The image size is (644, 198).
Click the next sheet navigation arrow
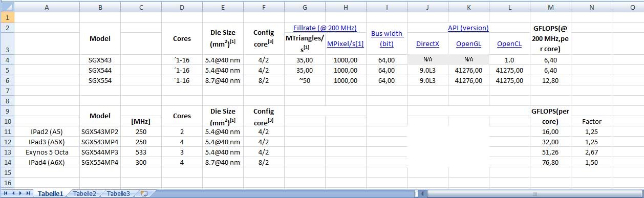[20, 193]
